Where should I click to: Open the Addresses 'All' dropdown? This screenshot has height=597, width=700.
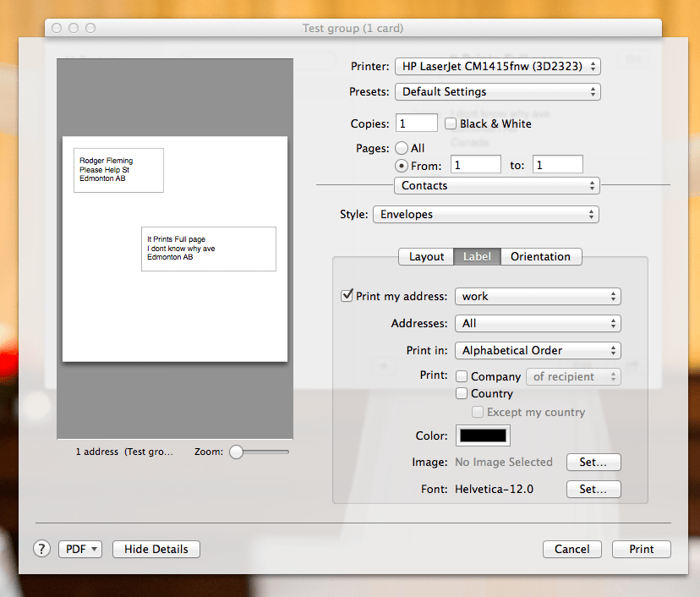coord(538,323)
